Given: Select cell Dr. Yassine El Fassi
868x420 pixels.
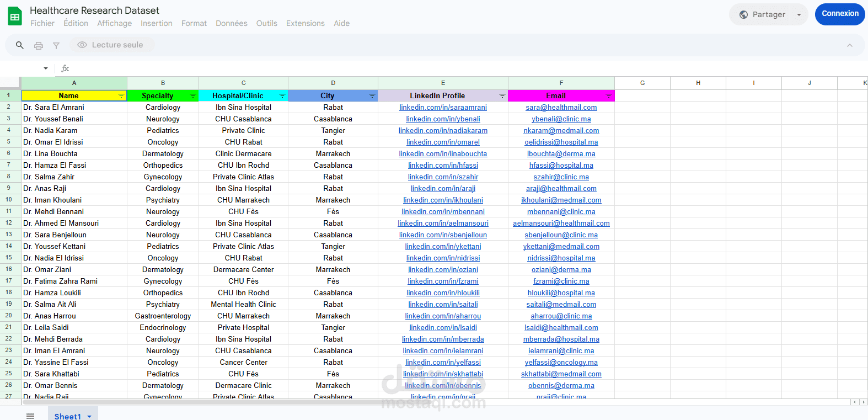Looking at the screenshot, I should pos(74,363).
